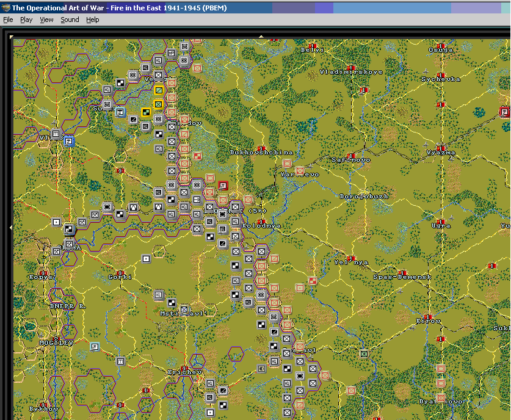The height and width of the screenshot is (420, 511).
Task: Select the grey unit with an arrow symbol
Action: [x=197, y=200]
